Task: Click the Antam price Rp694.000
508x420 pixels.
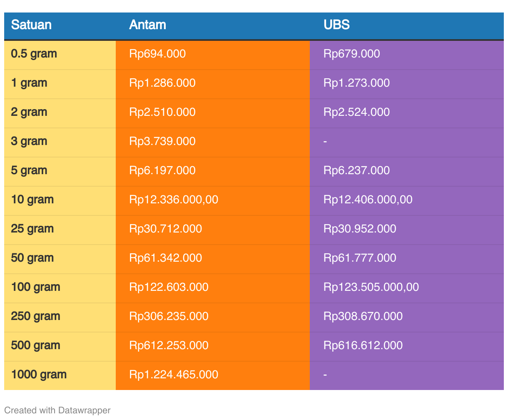Action: click(x=157, y=54)
